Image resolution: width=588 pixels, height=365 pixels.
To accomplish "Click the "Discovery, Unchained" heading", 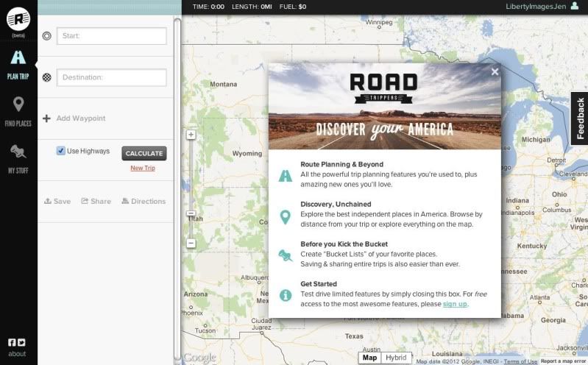I will click(x=336, y=204).
